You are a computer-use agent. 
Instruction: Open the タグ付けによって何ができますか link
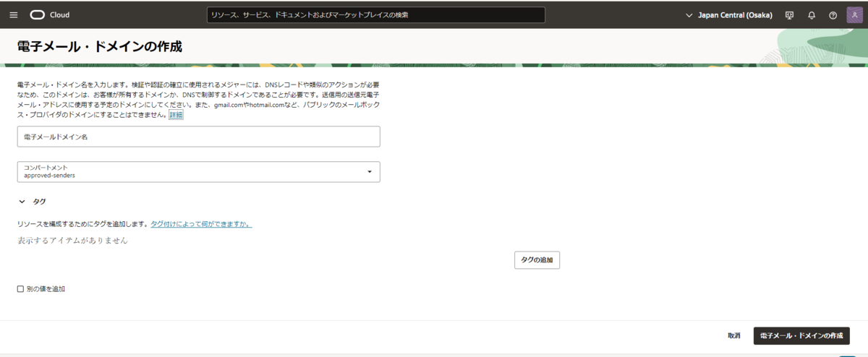tap(201, 224)
